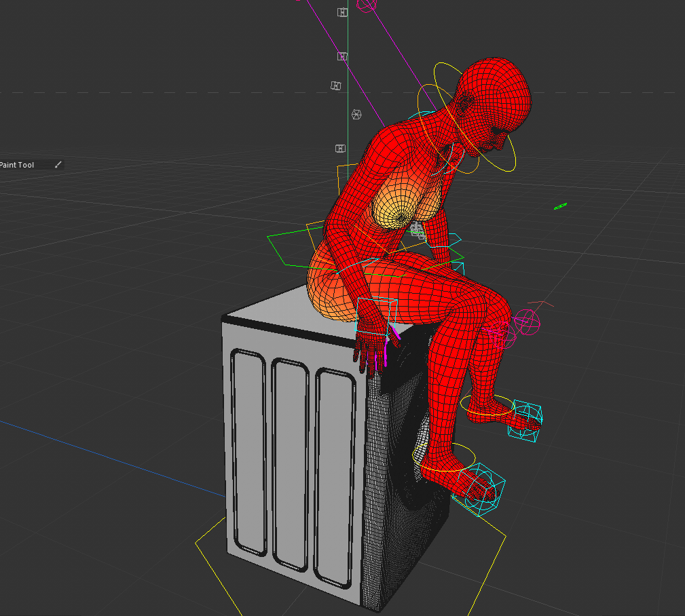
Task: Select the rightmost magenta knee sphere controller
Action: (527, 322)
